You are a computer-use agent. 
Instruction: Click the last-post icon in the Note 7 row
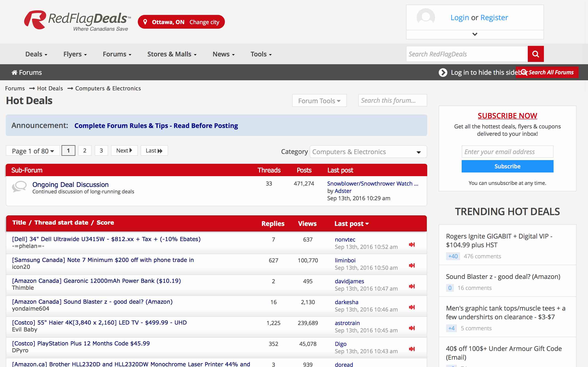412,265
